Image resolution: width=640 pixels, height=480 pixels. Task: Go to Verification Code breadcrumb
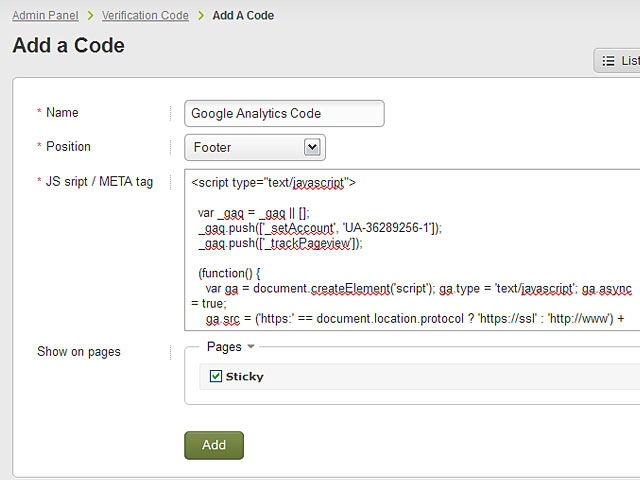(x=145, y=16)
